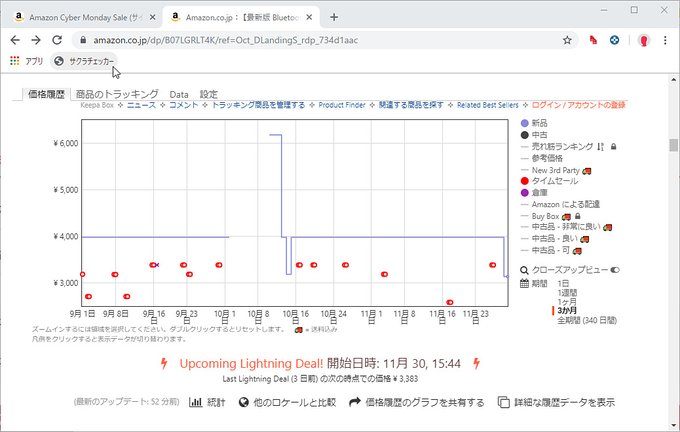
Task: Close the active Amazon.co.jp product tab
Action: click(x=309, y=17)
